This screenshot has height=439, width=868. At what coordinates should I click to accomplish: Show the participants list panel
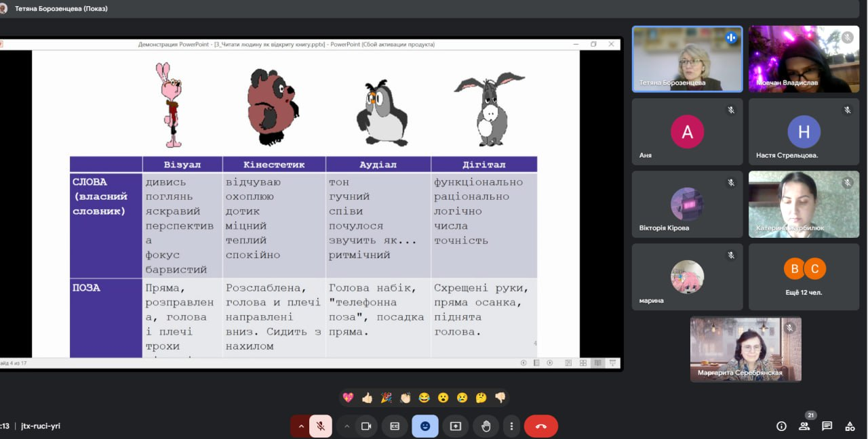(x=804, y=426)
